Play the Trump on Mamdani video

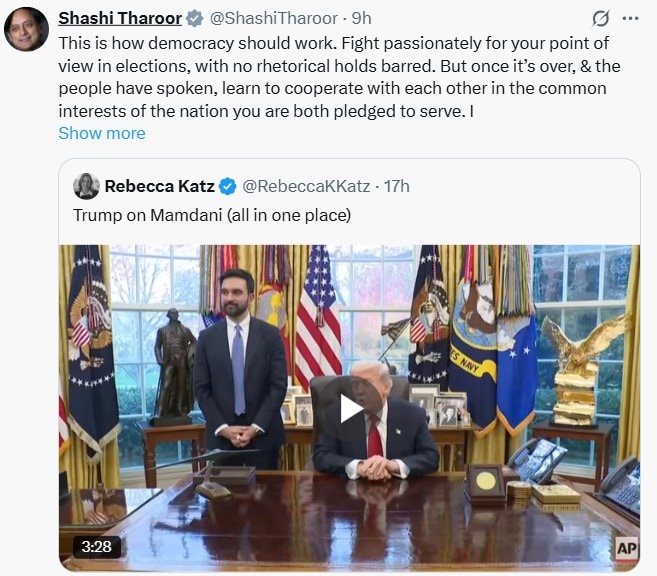(x=349, y=408)
